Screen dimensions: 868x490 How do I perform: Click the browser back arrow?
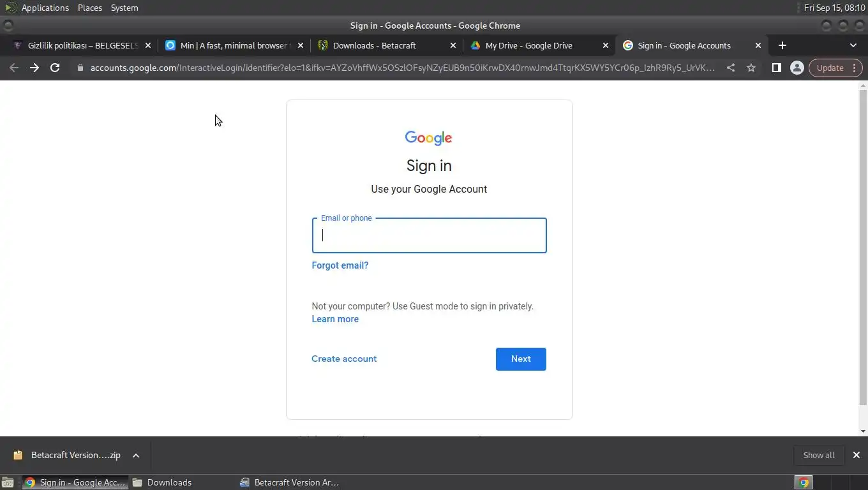click(x=14, y=68)
